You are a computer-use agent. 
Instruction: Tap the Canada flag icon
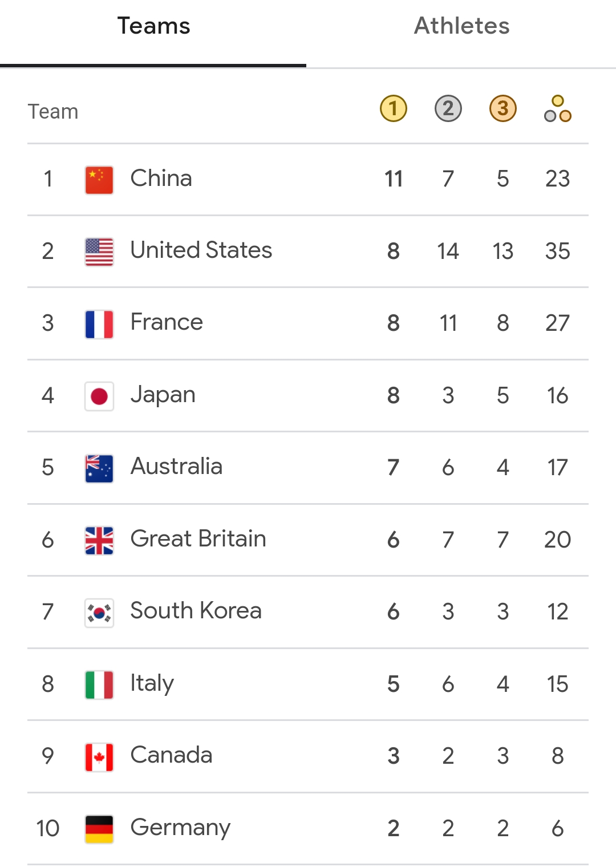click(x=99, y=757)
